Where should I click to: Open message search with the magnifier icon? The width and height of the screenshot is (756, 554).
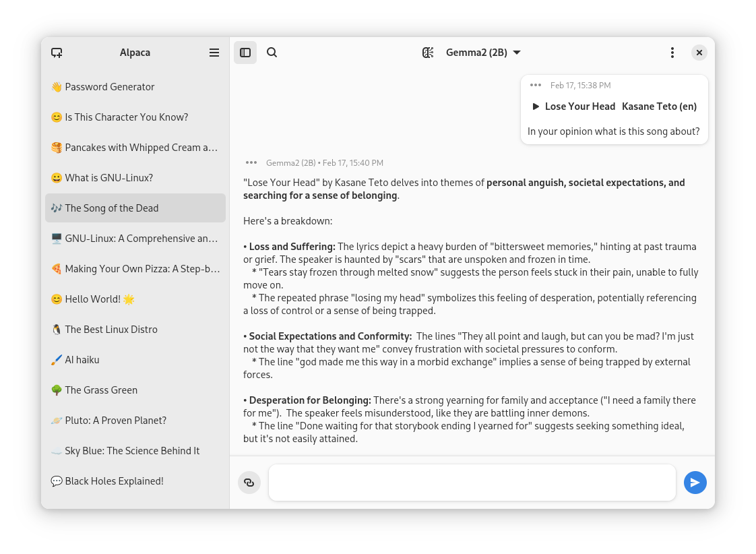(x=272, y=53)
